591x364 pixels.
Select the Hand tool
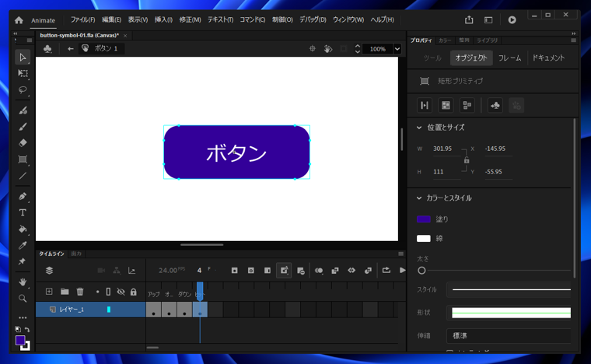click(x=23, y=282)
